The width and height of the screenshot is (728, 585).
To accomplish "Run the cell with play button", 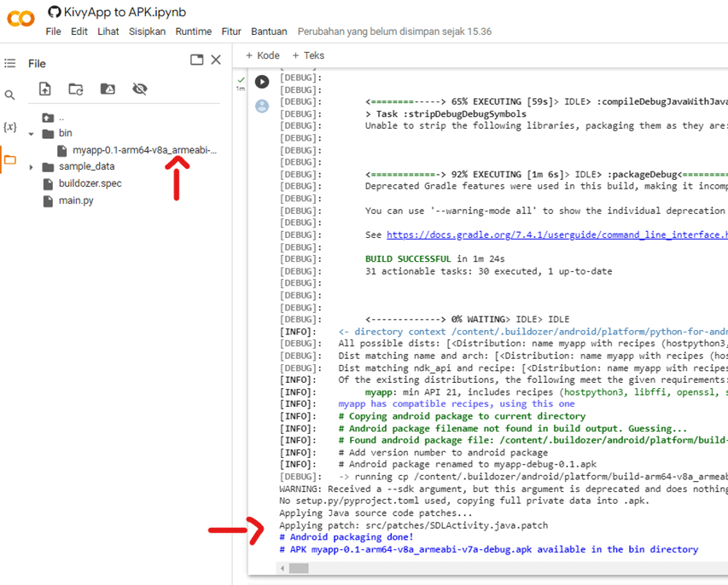I will [x=262, y=82].
